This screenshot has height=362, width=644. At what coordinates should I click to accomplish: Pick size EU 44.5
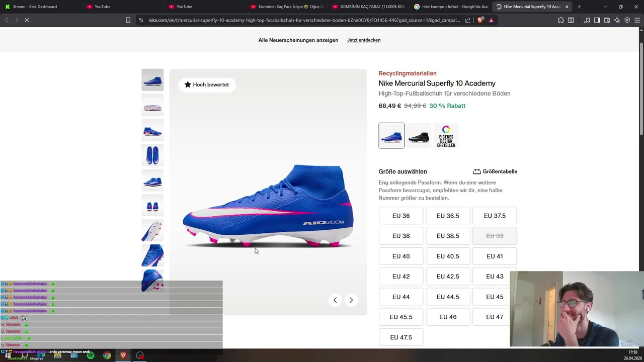pyautogui.click(x=448, y=297)
